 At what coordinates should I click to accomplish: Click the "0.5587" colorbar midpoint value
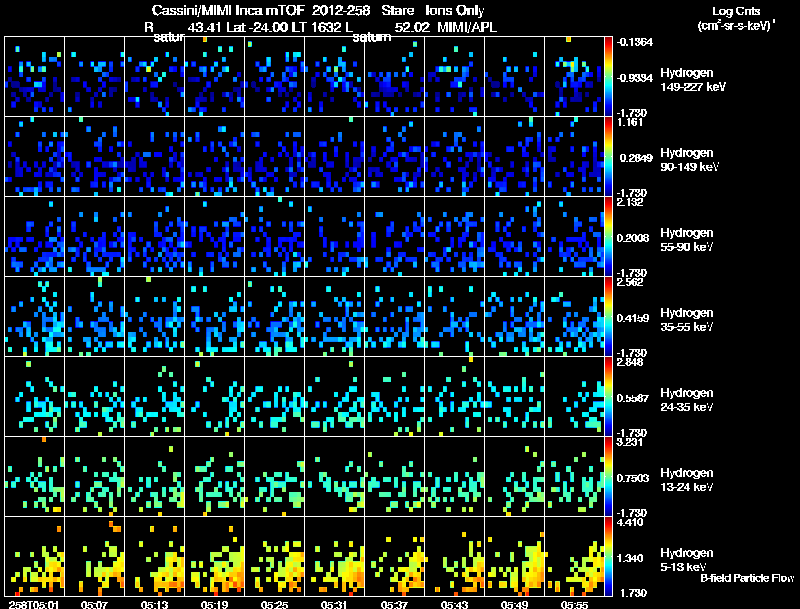633,398
